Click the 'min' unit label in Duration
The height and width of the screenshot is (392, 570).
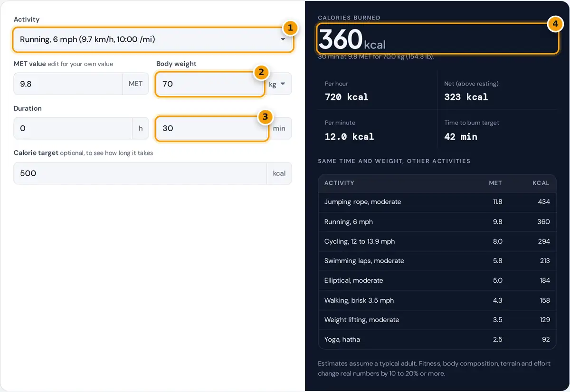(x=279, y=128)
